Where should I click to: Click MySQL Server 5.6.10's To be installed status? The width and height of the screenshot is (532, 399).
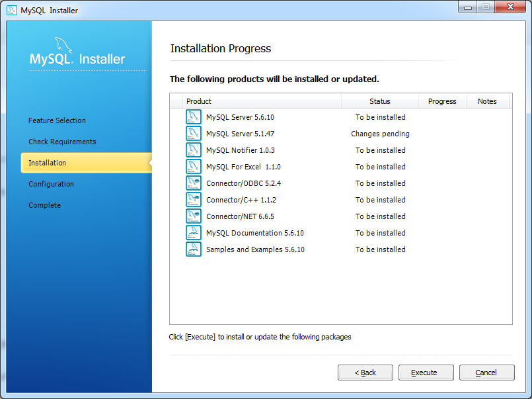point(381,117)
